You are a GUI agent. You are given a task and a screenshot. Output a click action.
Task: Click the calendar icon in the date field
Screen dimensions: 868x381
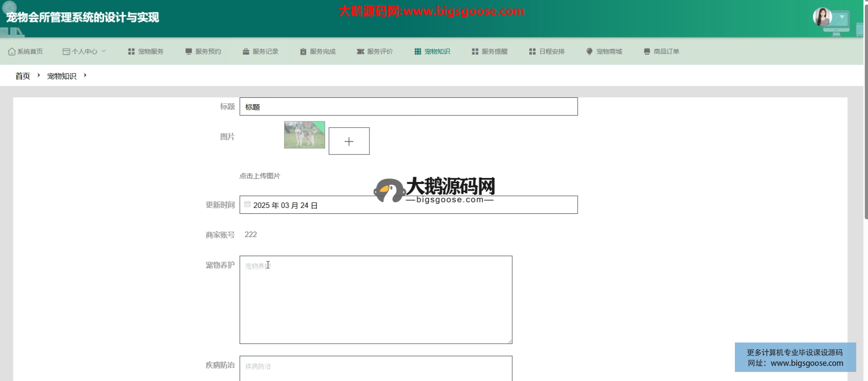[x=247, y=205]
